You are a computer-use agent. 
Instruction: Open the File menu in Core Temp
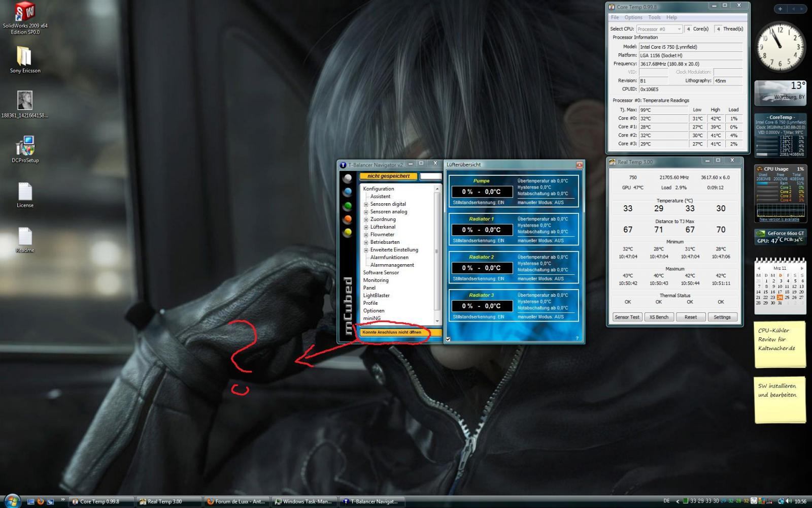pyautogui.click(x=615, y=17)
